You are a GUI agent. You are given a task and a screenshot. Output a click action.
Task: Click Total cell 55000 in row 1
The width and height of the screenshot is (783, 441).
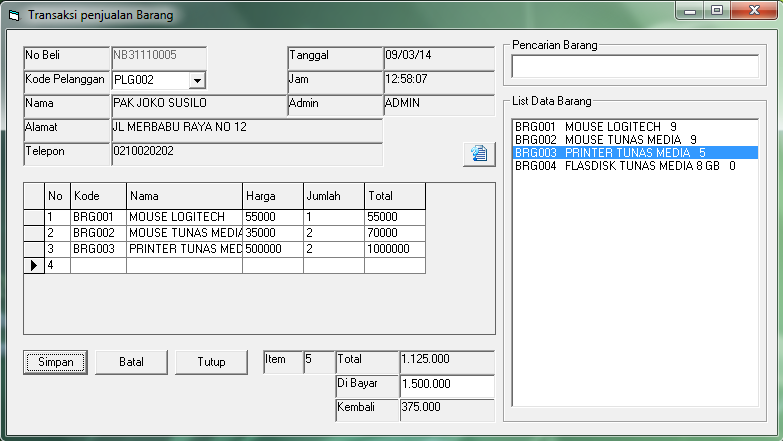[395, 217]
